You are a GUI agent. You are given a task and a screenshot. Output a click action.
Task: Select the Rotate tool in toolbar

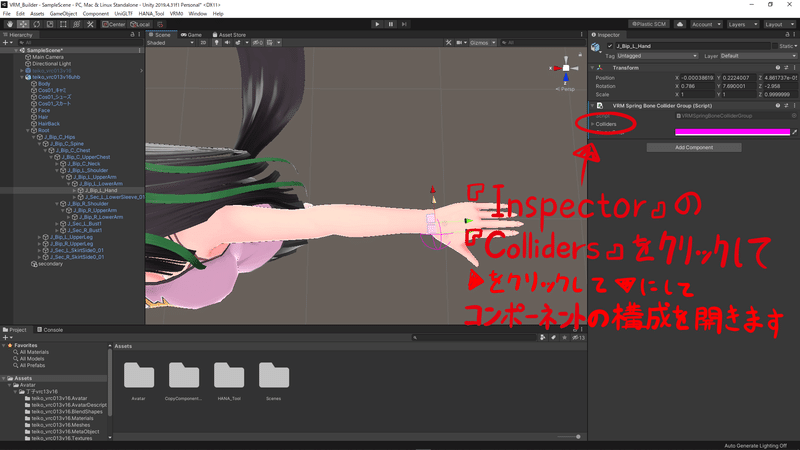[x=36, y=24]
